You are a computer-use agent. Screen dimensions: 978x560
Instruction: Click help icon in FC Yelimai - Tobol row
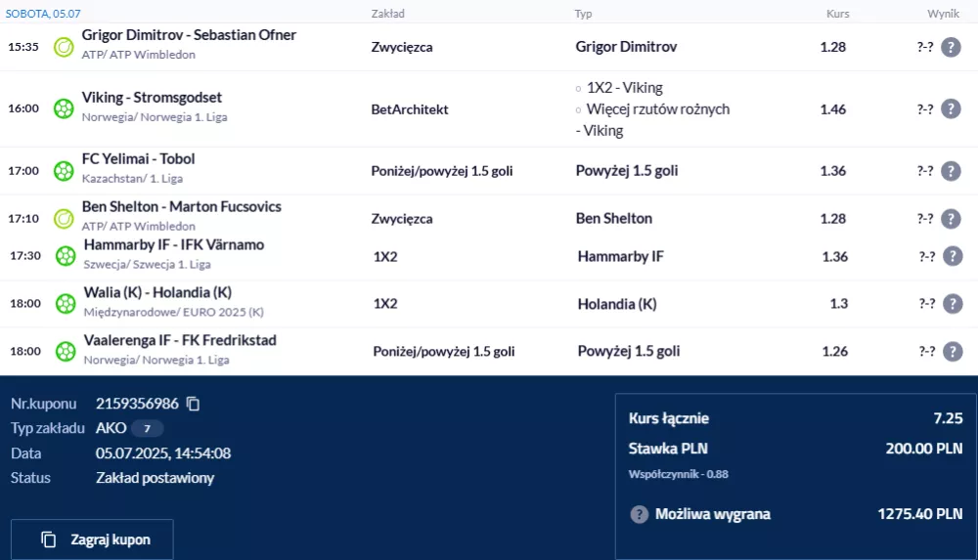pyautogui.click(x=951, y=171)
